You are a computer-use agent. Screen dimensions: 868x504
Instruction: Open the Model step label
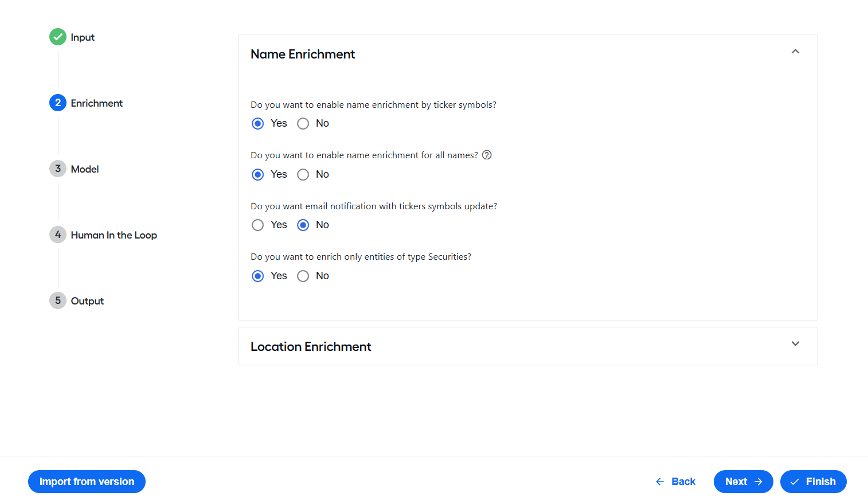85,169
